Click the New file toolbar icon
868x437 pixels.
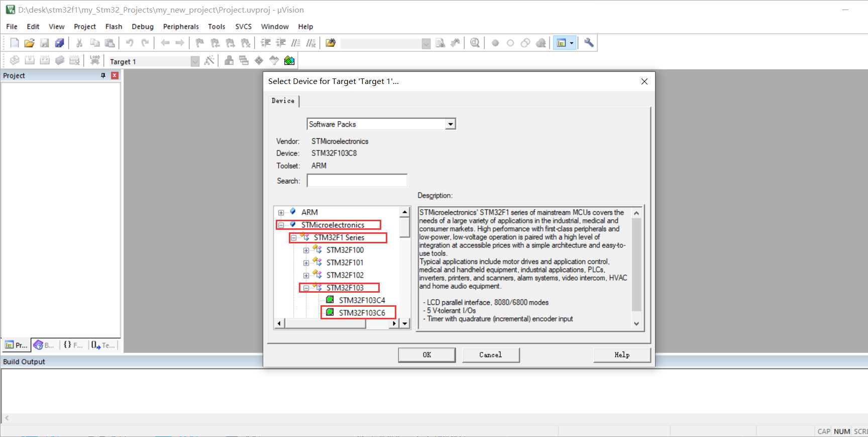pyautogui.click(x=15, y=43)
